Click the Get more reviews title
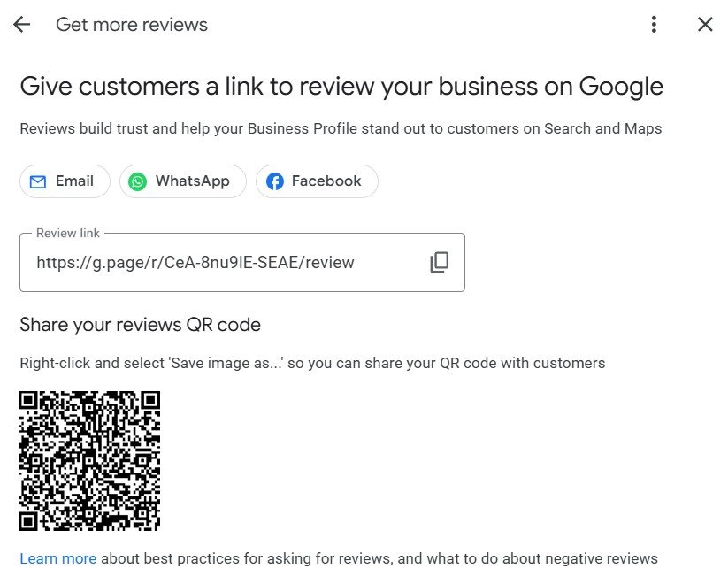The height and width of the screenshot is (569, 728). click(131, 24)
